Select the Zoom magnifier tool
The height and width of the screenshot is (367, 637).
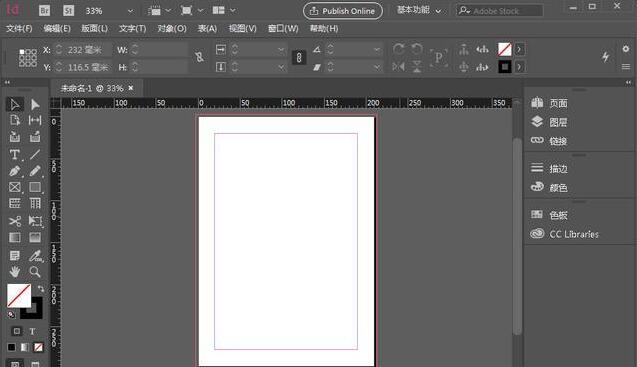[x=35, y=271]
